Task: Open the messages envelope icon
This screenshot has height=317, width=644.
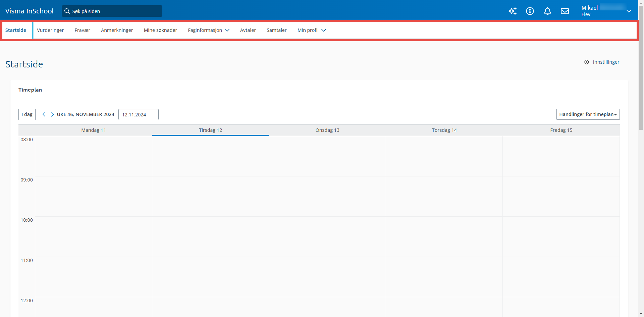Action: pyautogui.click(x=565, y=11)
